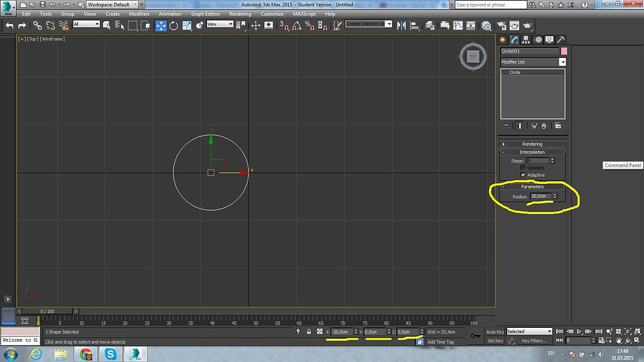Open the reference coordinate View dropdown
Image resolution: width=644 pixels, height=362 pixels.
219,24
